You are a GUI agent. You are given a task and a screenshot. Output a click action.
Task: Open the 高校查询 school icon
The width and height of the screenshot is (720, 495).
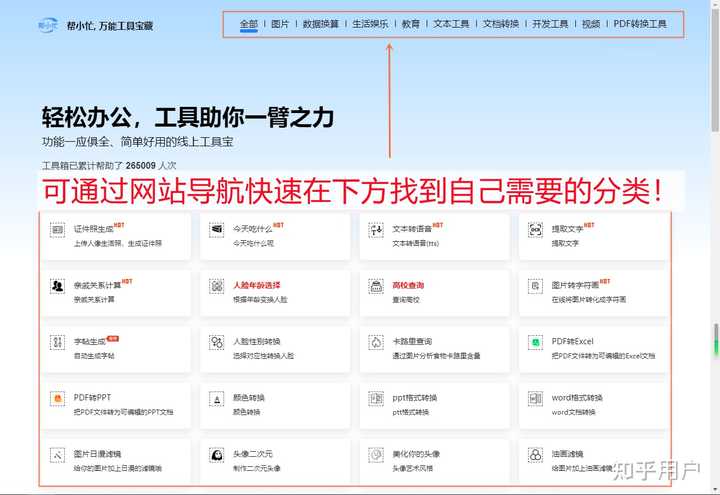click(x=376, y=286)
